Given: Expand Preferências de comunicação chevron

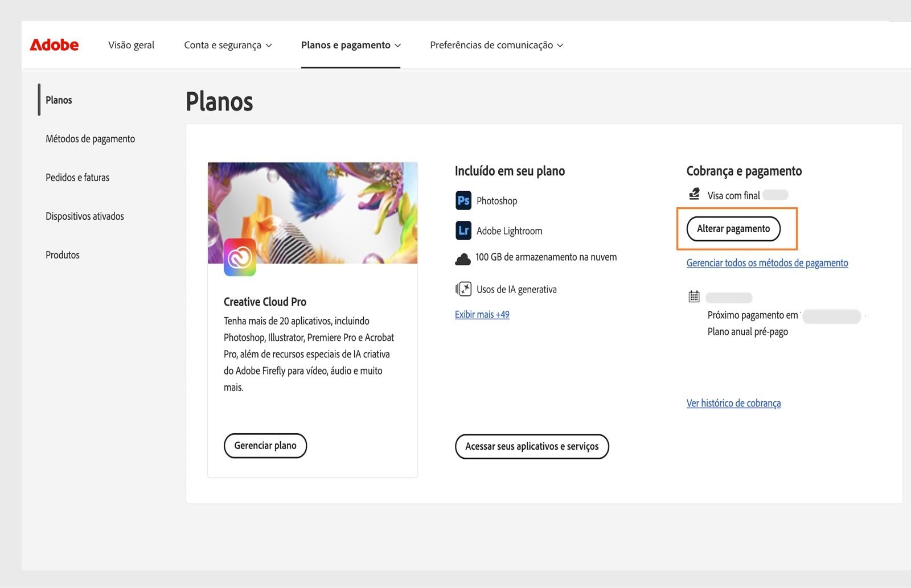Looking at the screenshot, I should click(x=560, y=46).
